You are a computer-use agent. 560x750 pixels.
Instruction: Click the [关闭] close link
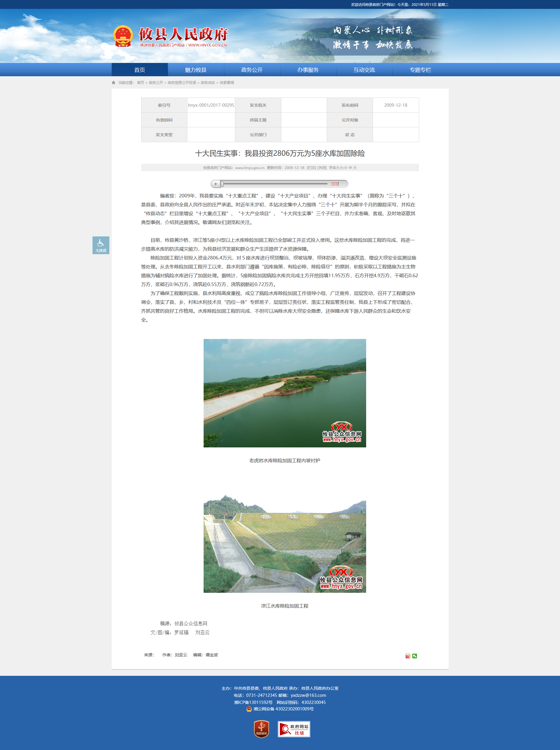[322, 168]
